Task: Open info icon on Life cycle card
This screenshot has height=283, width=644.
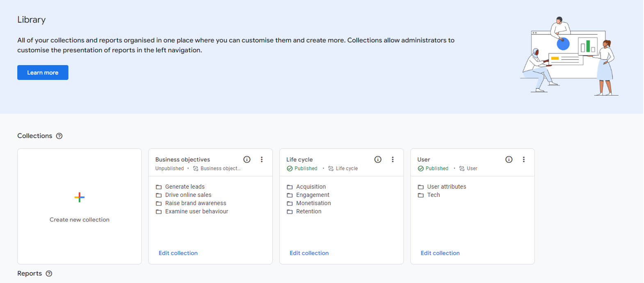Action: pos(378,160)
